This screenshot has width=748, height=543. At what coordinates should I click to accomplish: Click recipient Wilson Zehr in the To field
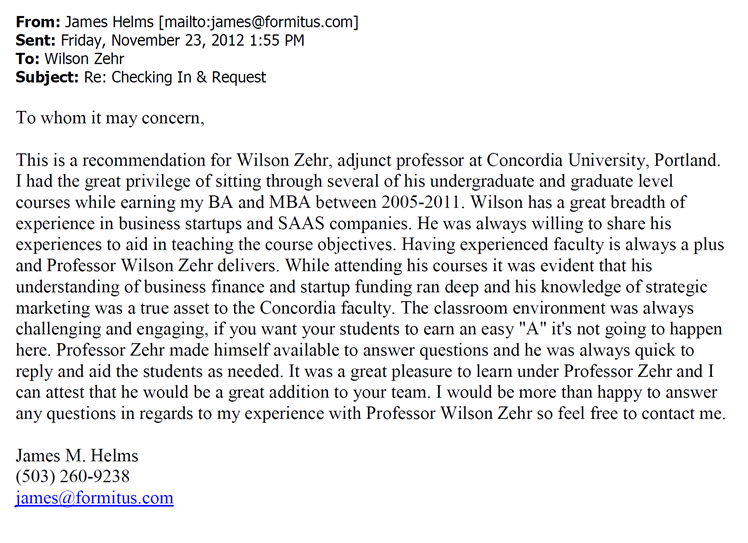[86, 58]
